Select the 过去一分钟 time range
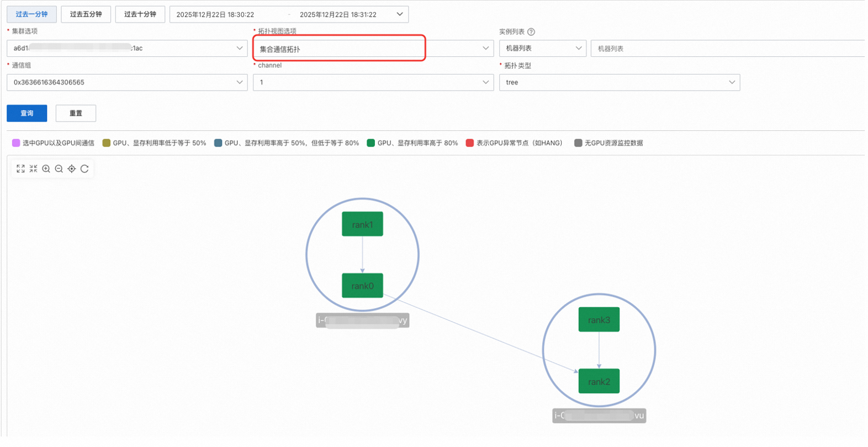868x447 pixels. point(31,14)
